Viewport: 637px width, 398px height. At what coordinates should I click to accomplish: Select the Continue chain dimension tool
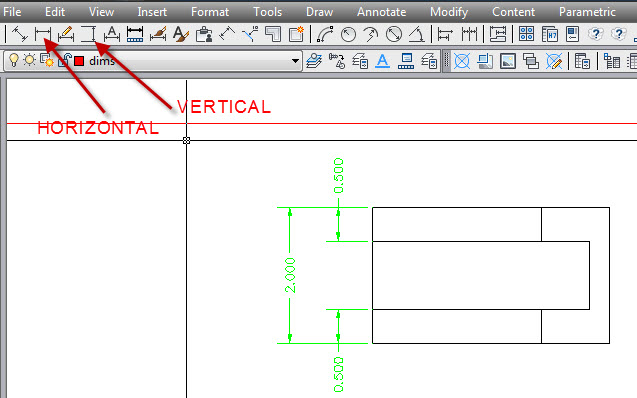[469, 34]
